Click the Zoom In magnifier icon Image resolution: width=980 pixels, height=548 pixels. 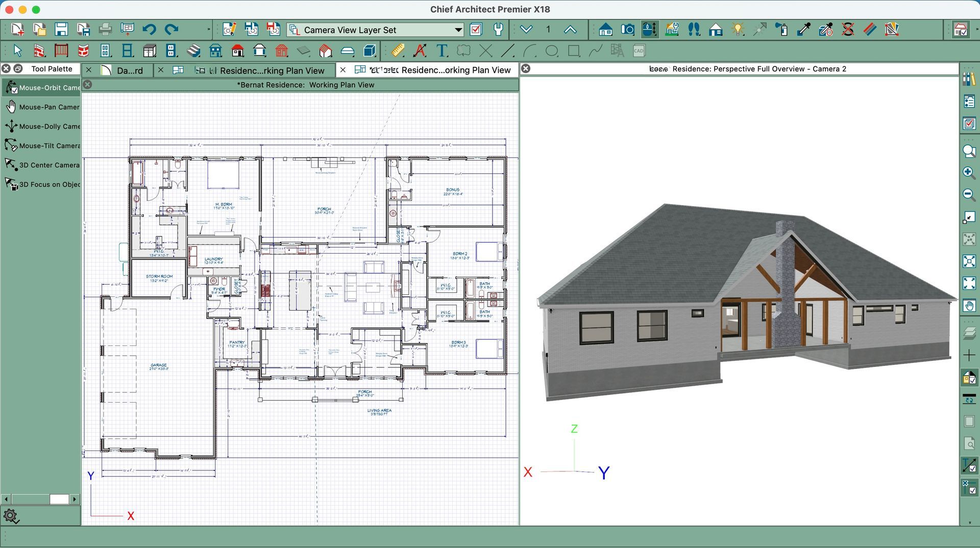[x=969, y=172]
